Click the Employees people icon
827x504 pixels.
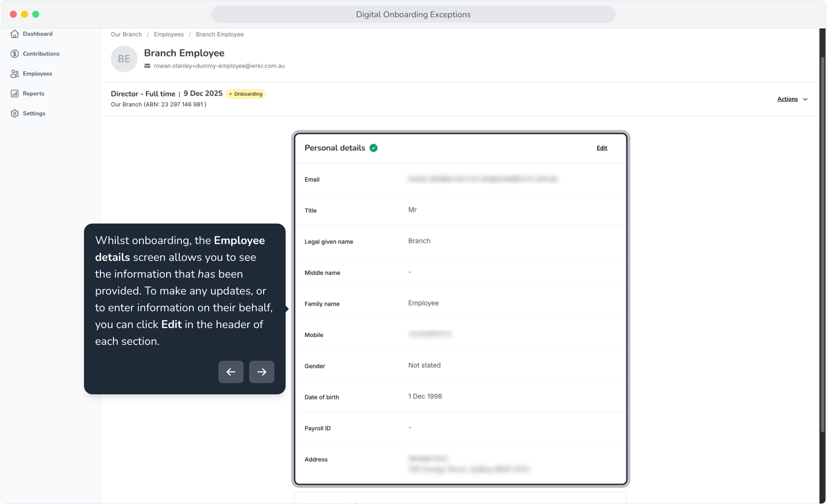(14, 74)
